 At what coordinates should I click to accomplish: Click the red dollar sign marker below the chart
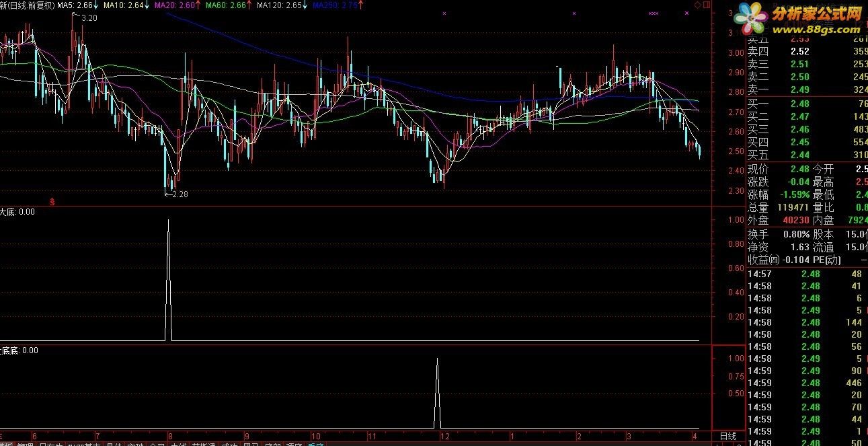coord(52,201)
